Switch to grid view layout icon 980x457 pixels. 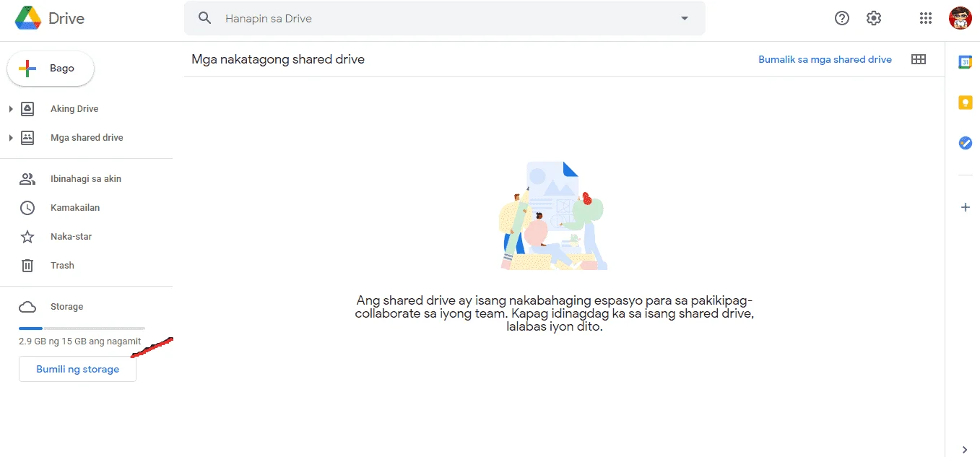pyautogui.click(x=919, y=59)
